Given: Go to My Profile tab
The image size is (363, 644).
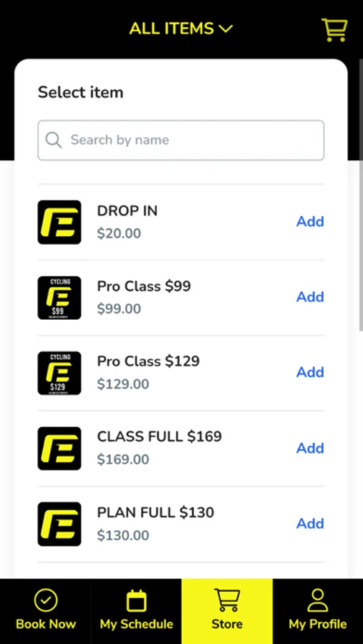Looking at the screenshot, I should point(318,611).
